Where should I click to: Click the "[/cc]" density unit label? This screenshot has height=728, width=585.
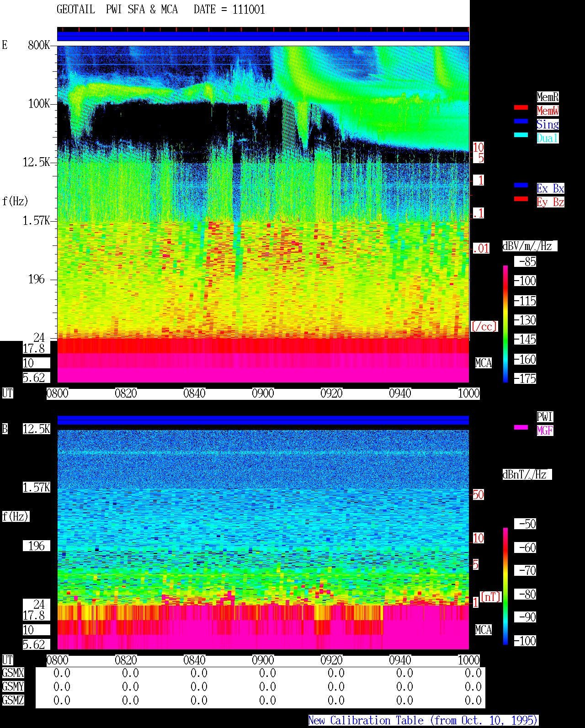click(484, 326)
